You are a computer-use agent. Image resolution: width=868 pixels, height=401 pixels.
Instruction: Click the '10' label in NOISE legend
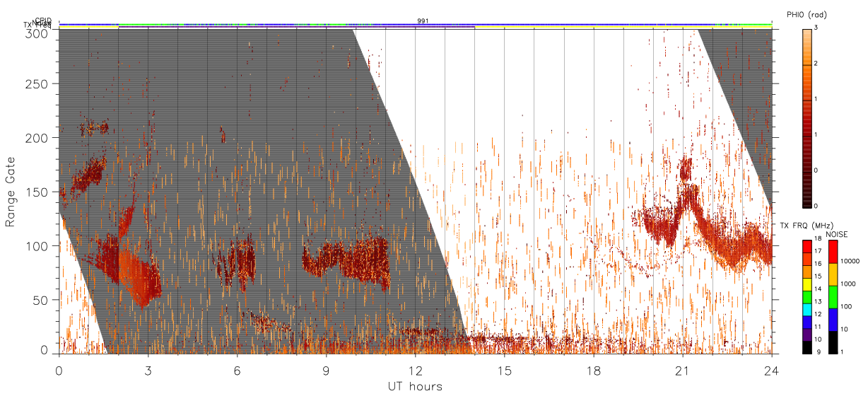coord(845,329)
